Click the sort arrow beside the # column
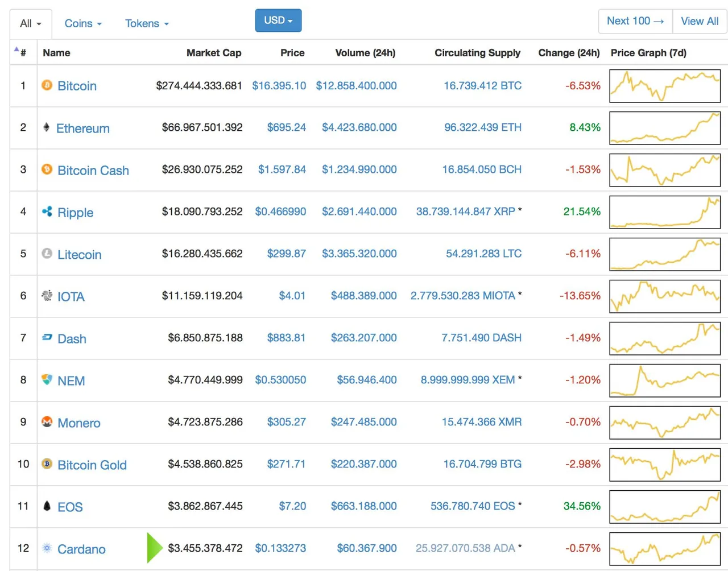 coord(16,49)
